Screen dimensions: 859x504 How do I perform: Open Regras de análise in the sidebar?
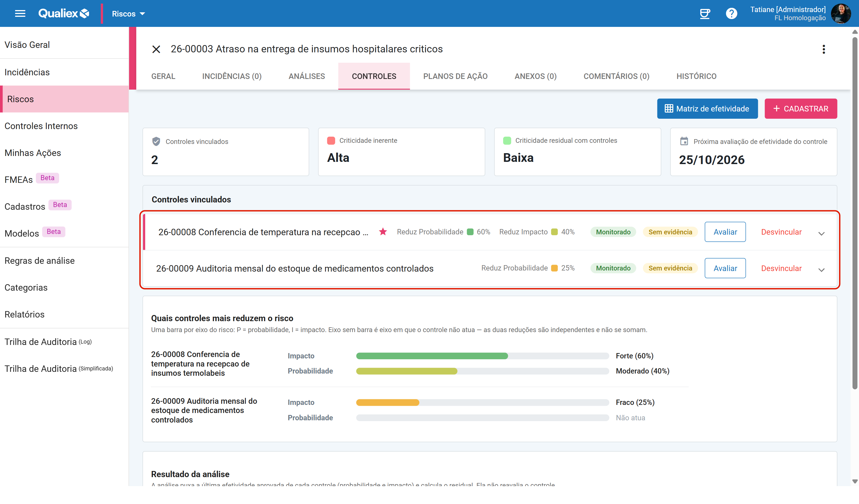pos(64,260)
